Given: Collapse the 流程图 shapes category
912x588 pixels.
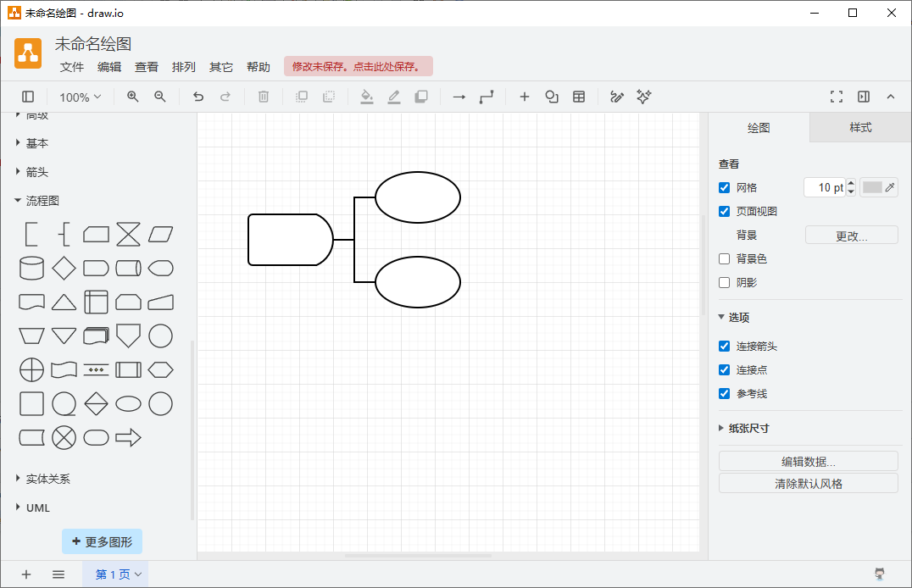Looking at the screenshot, I should (37, 201).
